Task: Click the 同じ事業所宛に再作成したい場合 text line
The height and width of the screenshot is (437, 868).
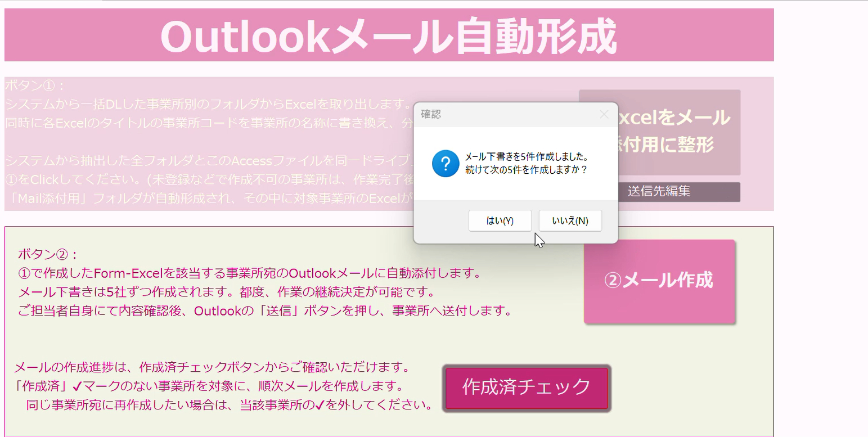Action: tap(229, 405)
